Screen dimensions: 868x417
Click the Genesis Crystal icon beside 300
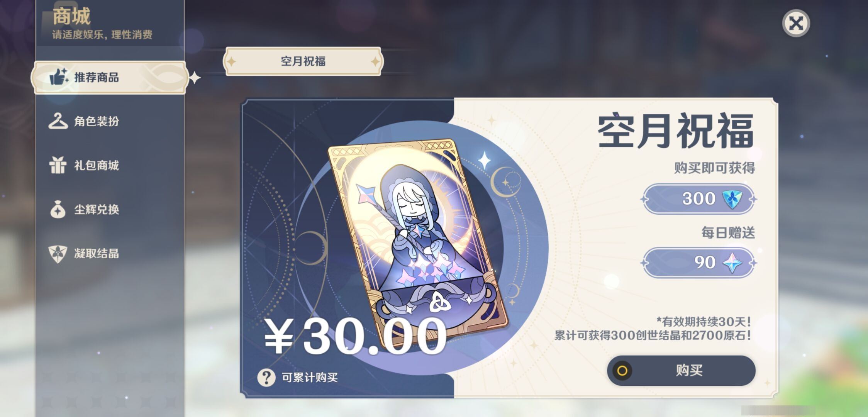732,199
